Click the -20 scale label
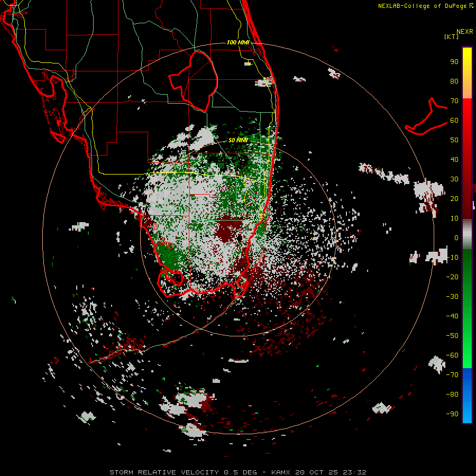Viewport: 476px width, 476px height. click(x=452, y=277)
